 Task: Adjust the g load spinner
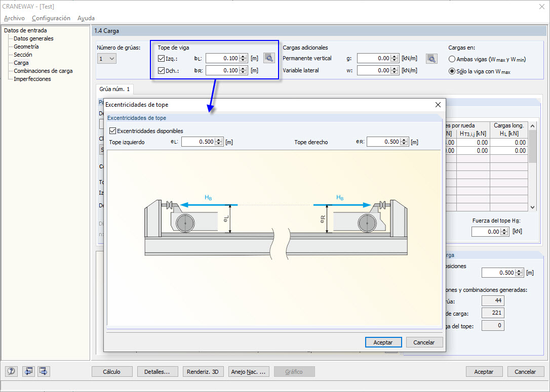point(395,58)
